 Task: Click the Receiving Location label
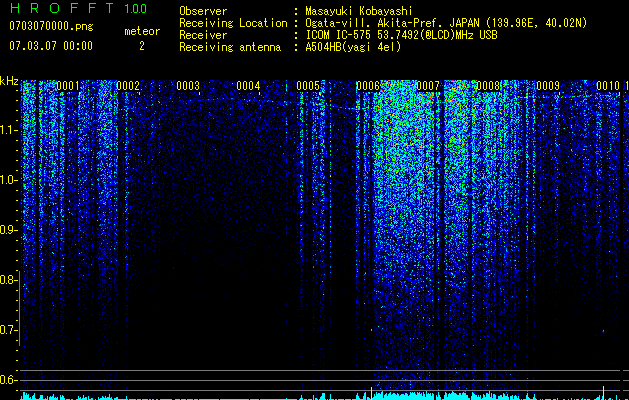click(233, 23)
